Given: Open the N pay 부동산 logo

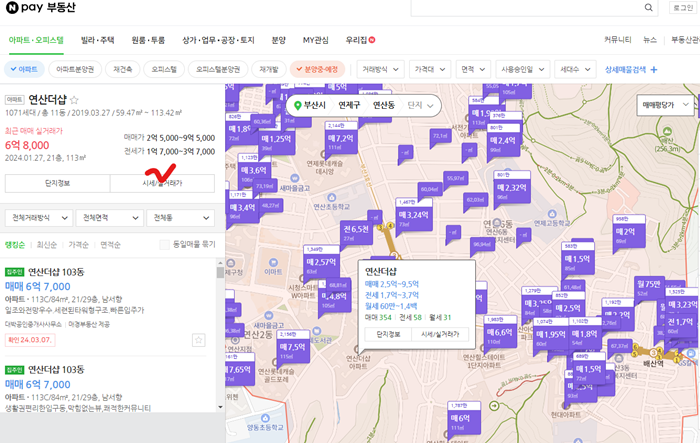Looking at the screenshot, I should pyautogui.click(x=41, y=8).
